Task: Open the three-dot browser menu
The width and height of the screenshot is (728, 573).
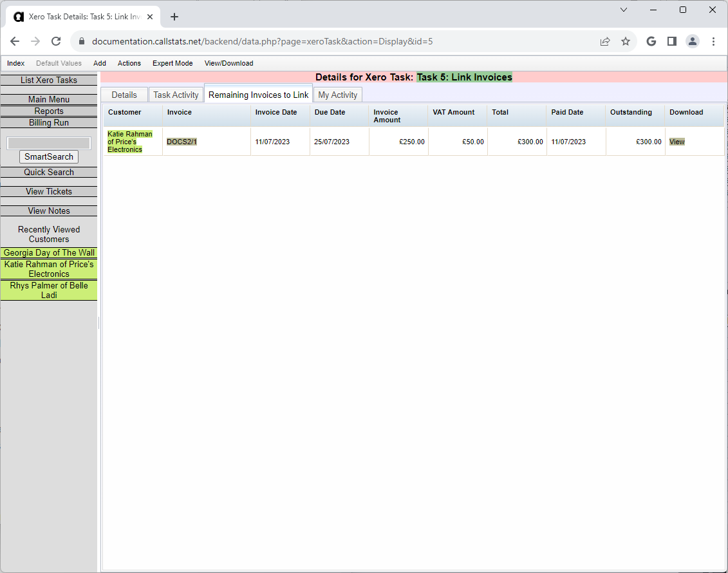Action: (713, 41)
